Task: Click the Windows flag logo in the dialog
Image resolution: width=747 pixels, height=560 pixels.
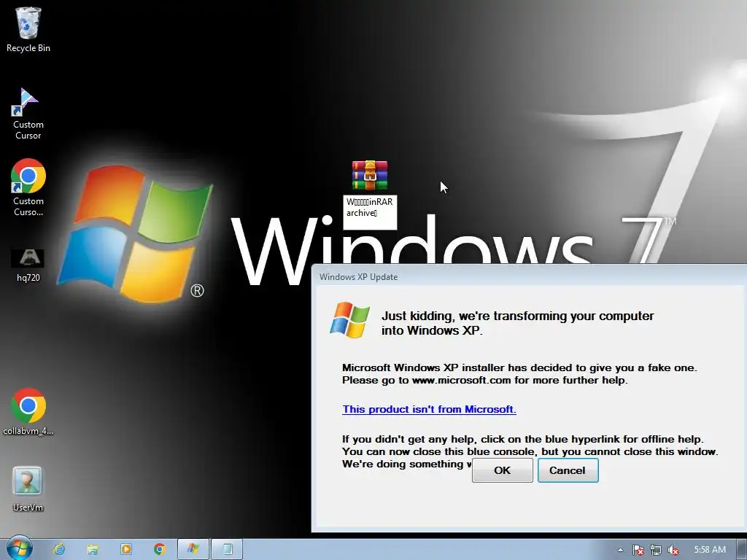Action: [x=349, y=319]
